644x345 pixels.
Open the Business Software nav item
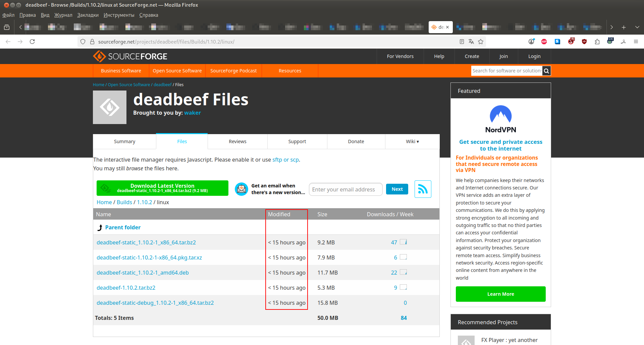click(x=121, y=71)
